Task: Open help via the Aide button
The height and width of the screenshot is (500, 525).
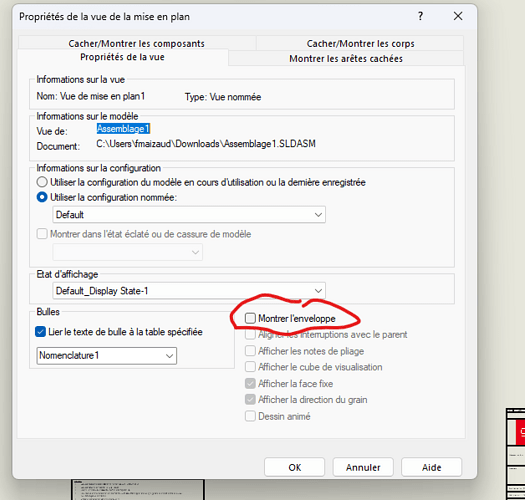Action: coord(431,467)
